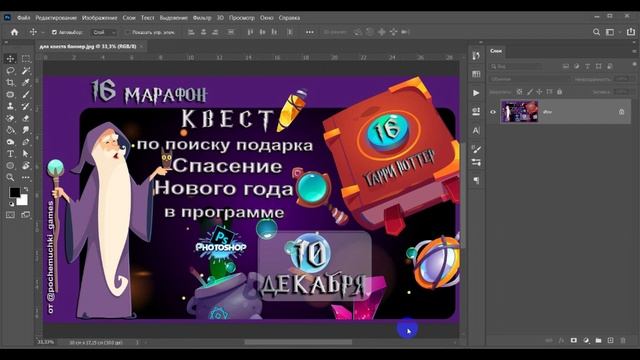Click the background white color swatch

pos(22,200)
